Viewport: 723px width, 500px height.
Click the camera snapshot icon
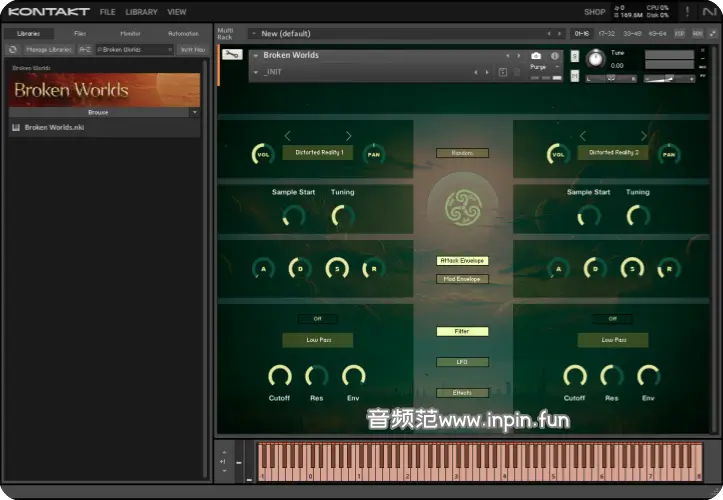pyautogui.click(x=536, y=55)
